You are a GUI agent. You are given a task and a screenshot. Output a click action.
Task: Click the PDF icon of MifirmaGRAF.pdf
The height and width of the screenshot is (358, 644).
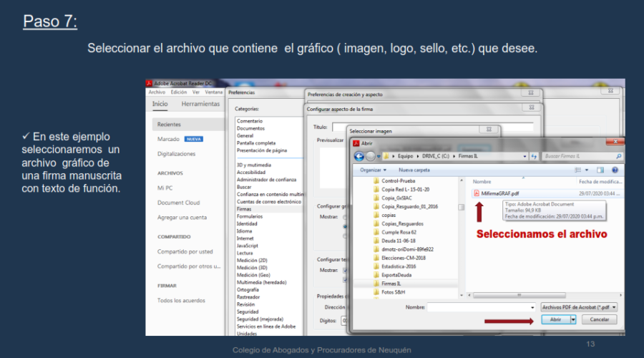tap(477, 193)
